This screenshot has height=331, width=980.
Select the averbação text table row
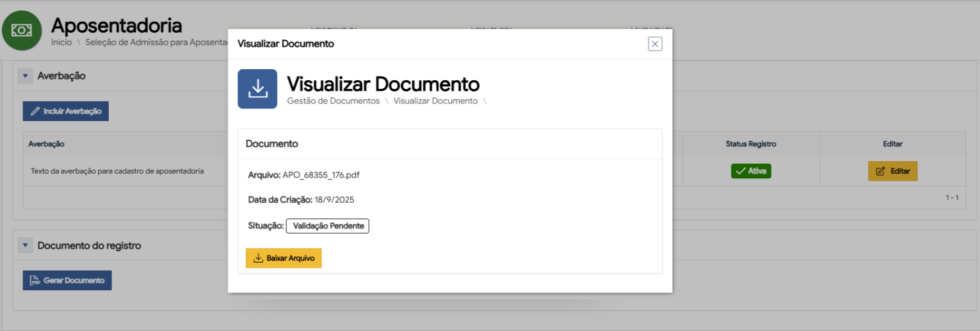click(117, 171)
